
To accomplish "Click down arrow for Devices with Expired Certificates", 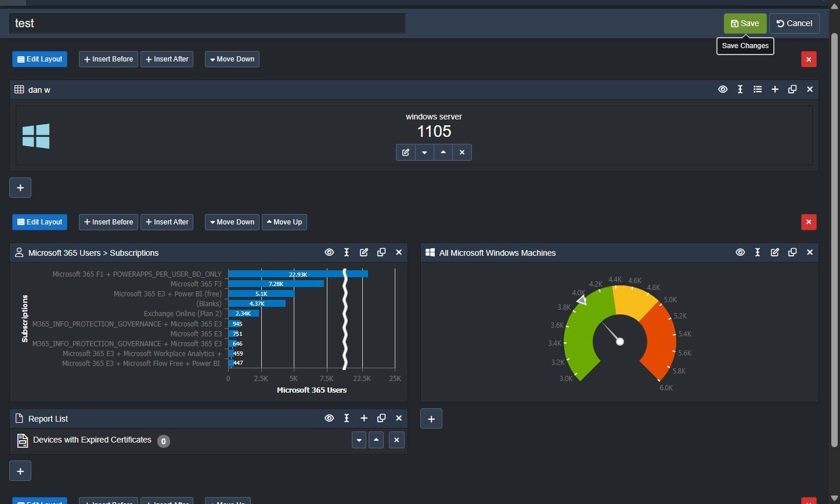I will coord(359,440).
